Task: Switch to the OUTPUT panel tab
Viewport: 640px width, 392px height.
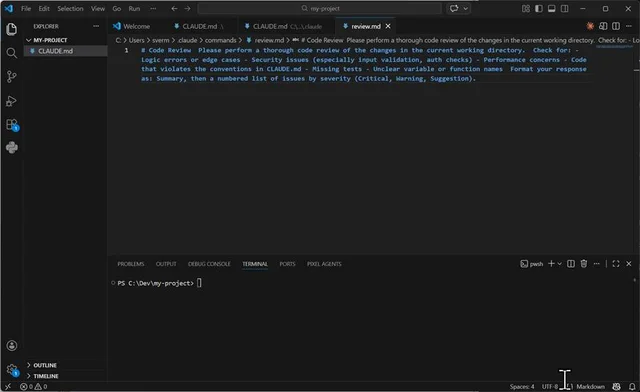Action: (x=166, y=264)
